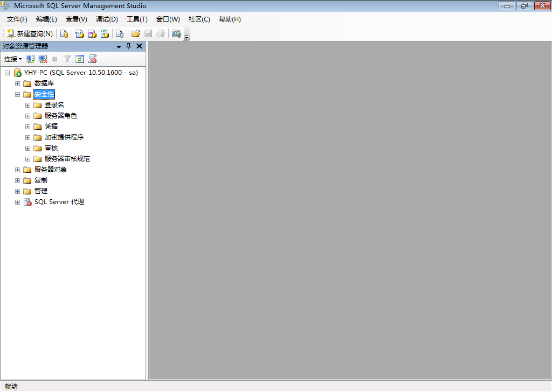
Task: Open the Object Explorer window position dropdown
Action: 119,46
